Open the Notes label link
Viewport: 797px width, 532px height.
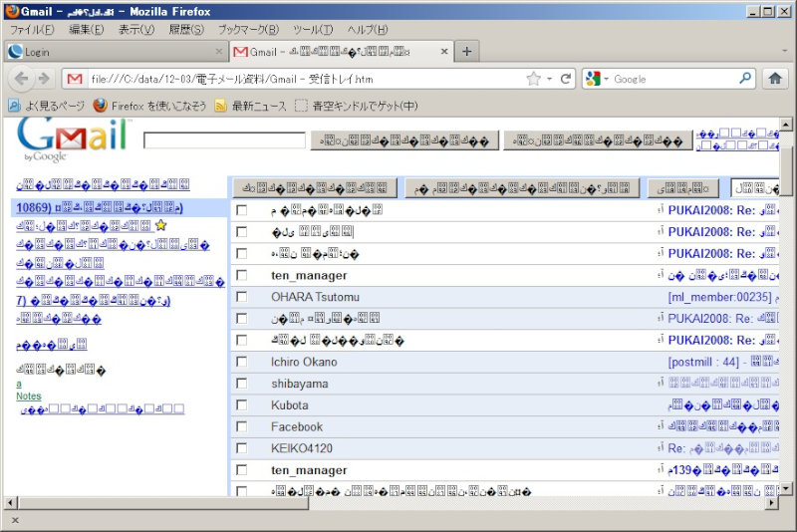click(29, 396)
